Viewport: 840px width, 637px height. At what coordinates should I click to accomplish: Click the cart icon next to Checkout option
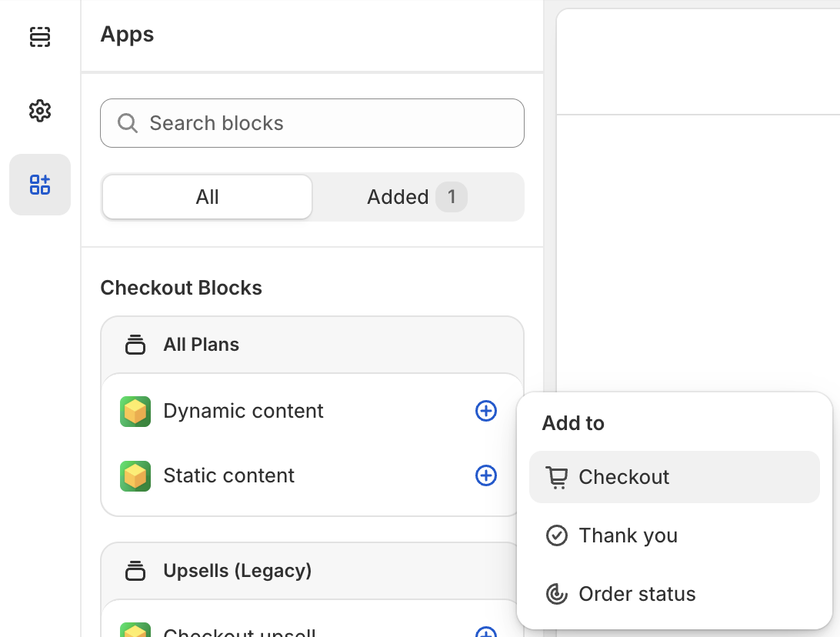coord(557,477)
